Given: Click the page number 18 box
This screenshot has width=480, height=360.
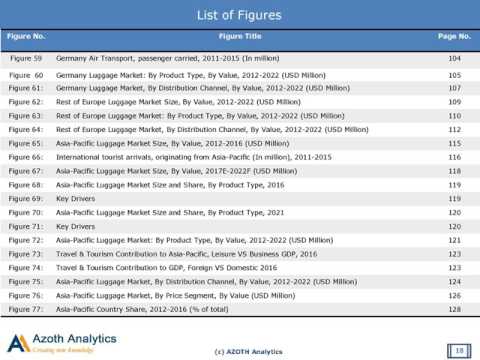Looking at the screenshot, I should coord(459,351).
